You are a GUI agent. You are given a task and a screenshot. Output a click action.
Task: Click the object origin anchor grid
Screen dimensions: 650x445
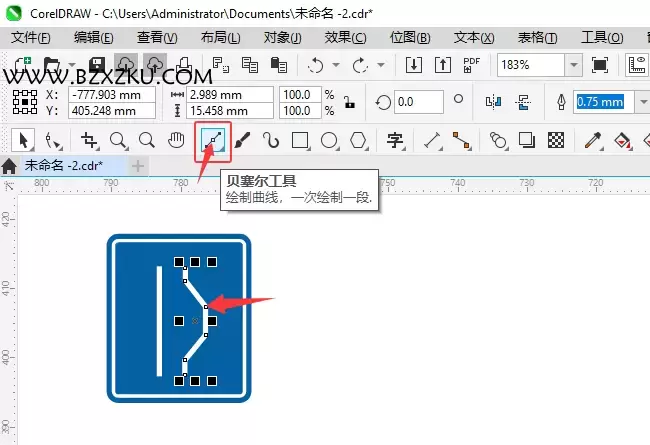(25, 102)
